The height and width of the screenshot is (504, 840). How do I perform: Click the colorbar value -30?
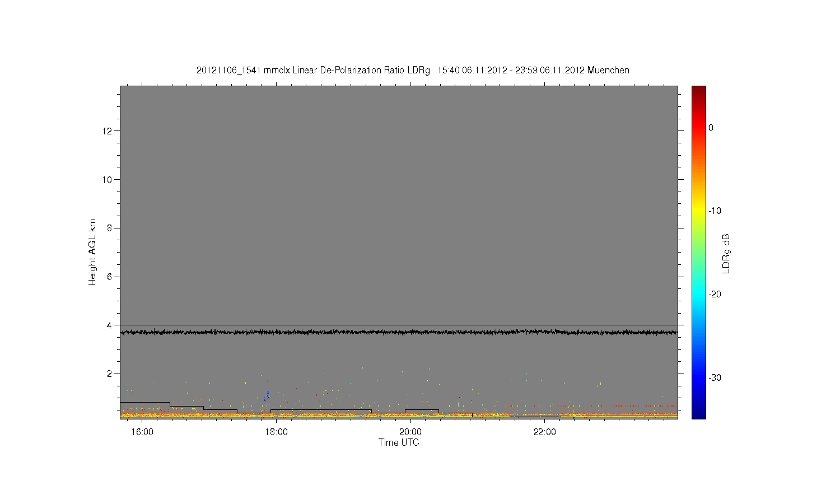click(x=715, y=377)
